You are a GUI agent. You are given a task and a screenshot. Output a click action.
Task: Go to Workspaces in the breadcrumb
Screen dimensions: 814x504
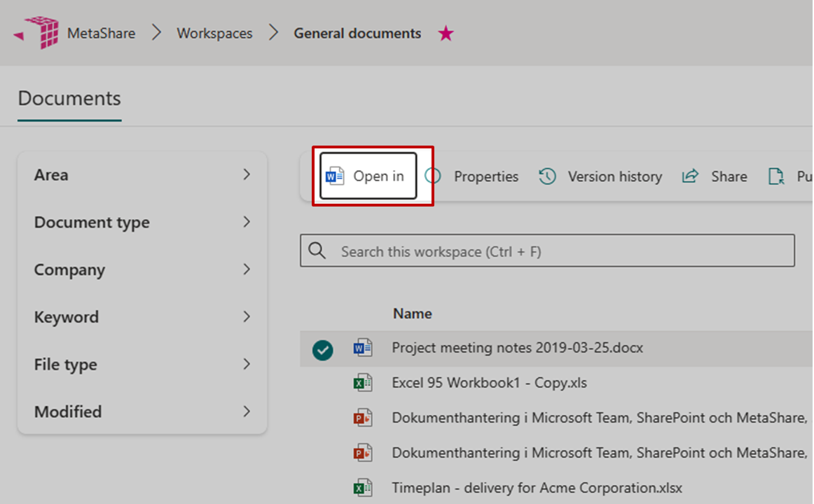click(x=214, y=34)
